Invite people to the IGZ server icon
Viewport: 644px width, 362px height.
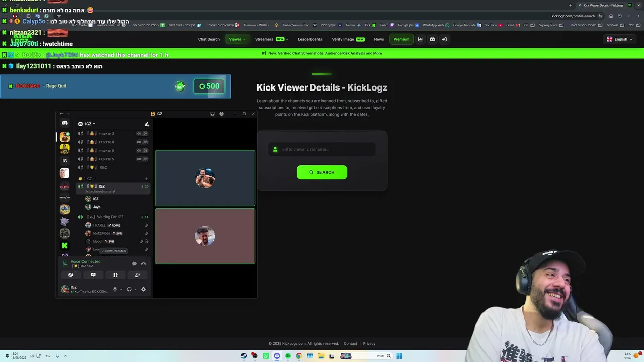click(x=147, y=124)
